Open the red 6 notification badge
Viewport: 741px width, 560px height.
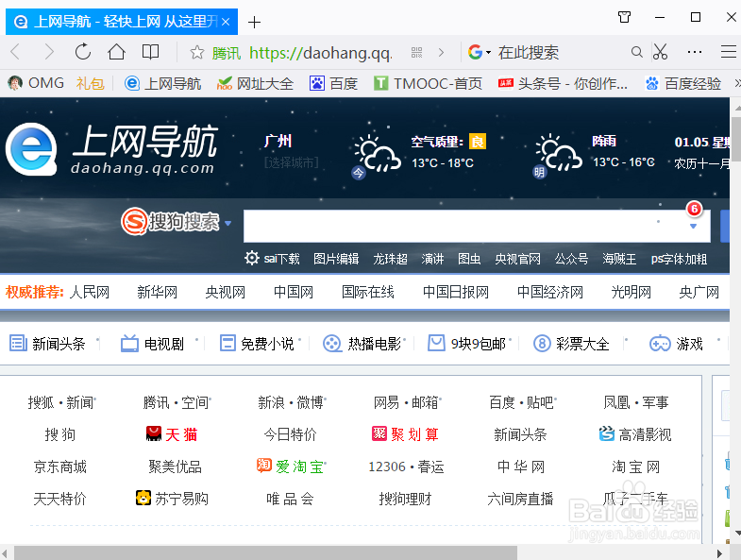(x=694, y=209)
